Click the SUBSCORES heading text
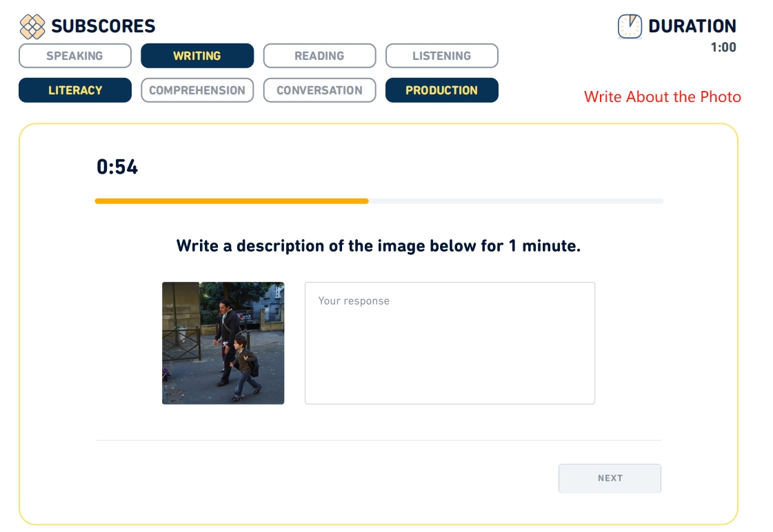Image resolution: width=773 pixels, height=532 pixels. [x=103, y=26]
